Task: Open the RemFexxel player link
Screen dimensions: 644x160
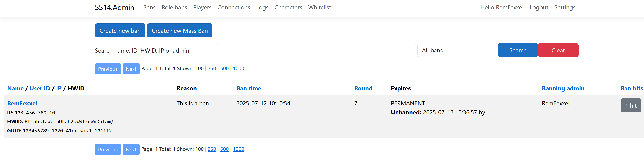Action: [22, 103]
